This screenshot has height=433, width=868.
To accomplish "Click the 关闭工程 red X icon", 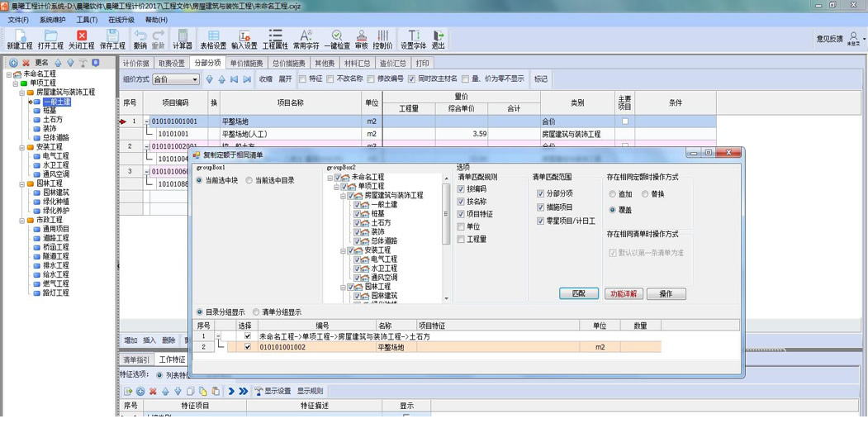I will pos(82,36).
